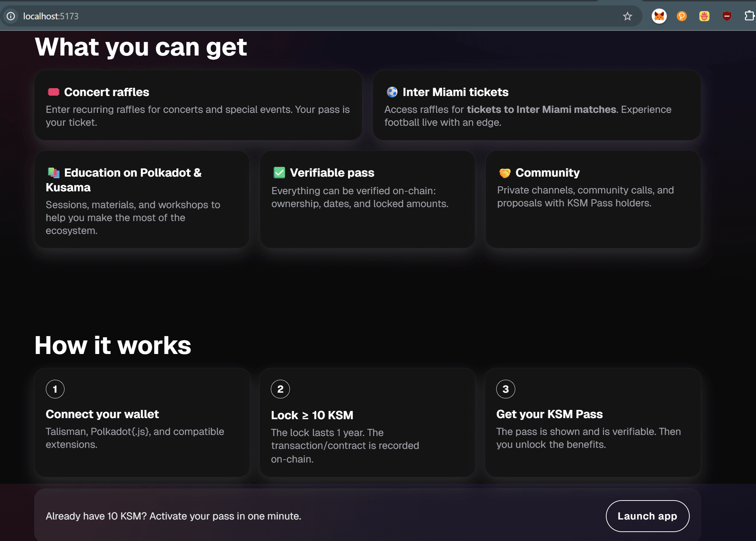This screenshot has height=541, width=756.
Task: Click the site information icon in address bar
Action: [x=11, y=16]
